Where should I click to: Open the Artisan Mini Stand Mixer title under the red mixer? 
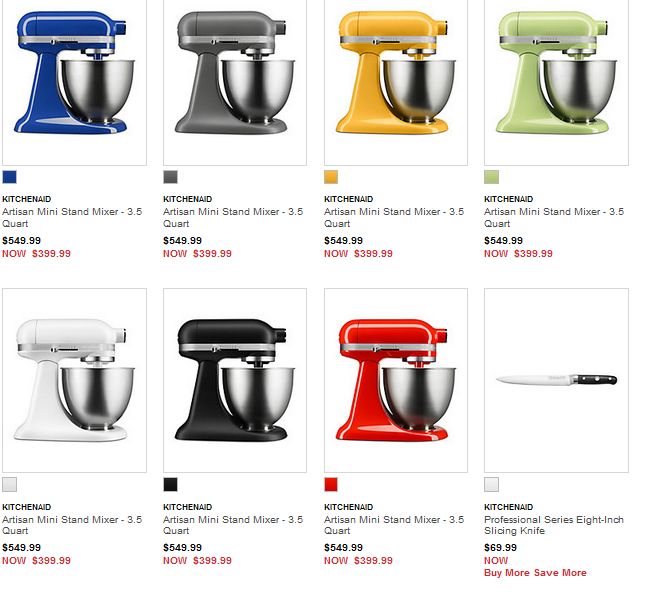coord(394,525)
